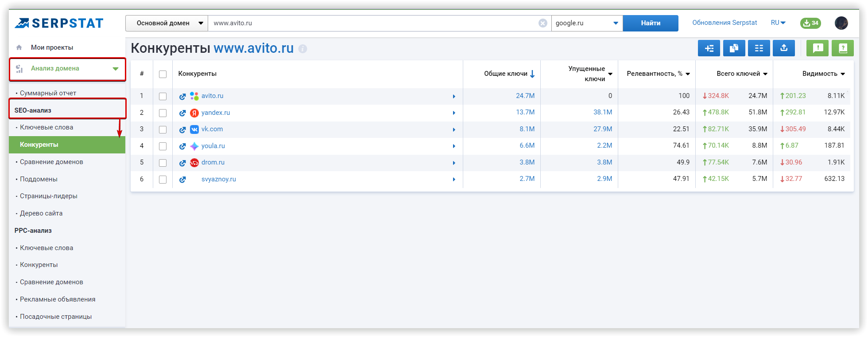Open the yandex.ru competitor link
This screenshot has height=337, width=868.
coord(216,113)
